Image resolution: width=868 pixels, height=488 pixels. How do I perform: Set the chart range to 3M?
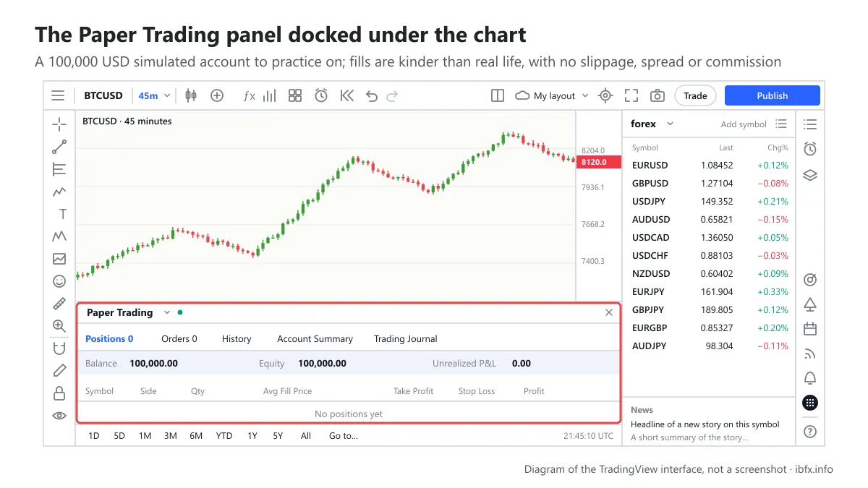171,435
